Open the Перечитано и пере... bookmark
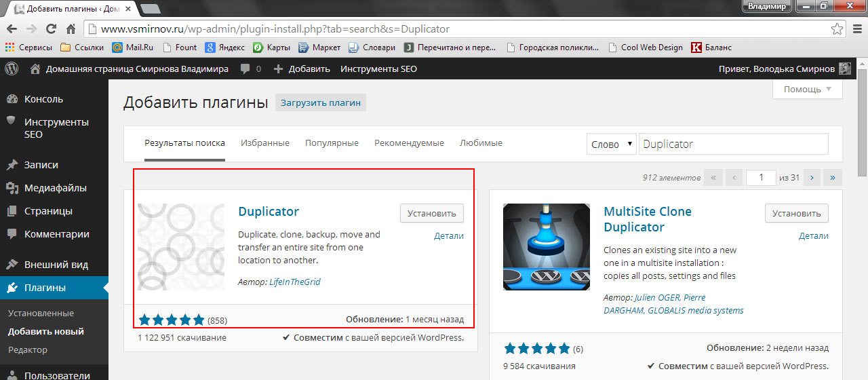The width and height of the screenshot is (868, 380). point(450,47)
